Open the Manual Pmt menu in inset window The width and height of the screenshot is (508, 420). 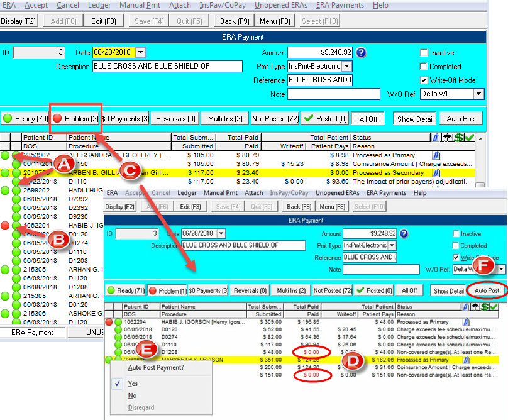[x=221, y=193]
